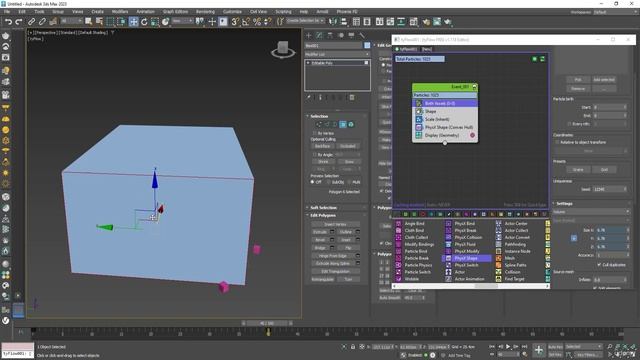Select Preview Selection SubObj radio

329,182
